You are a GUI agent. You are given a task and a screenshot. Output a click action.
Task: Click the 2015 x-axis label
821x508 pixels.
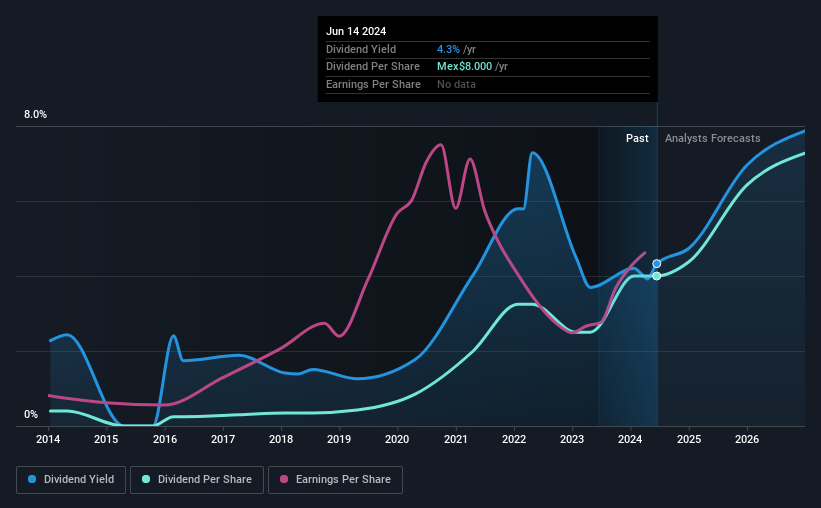pyautogui.click(x=106, y=439)
